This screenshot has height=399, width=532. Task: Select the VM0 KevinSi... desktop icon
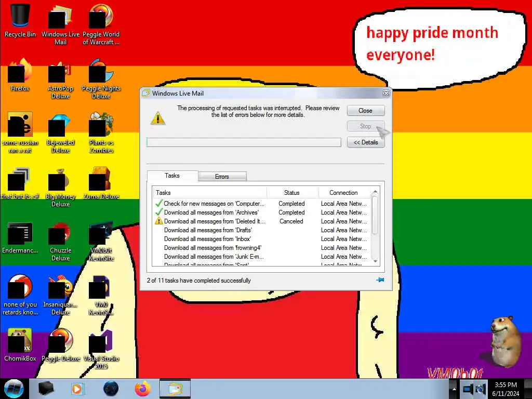(x=101, y=295)
